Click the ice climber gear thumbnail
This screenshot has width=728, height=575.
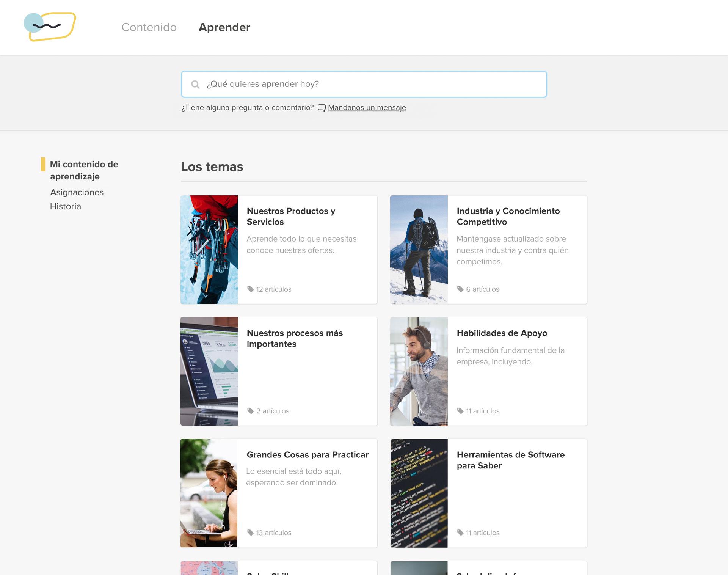click(209, 250)
